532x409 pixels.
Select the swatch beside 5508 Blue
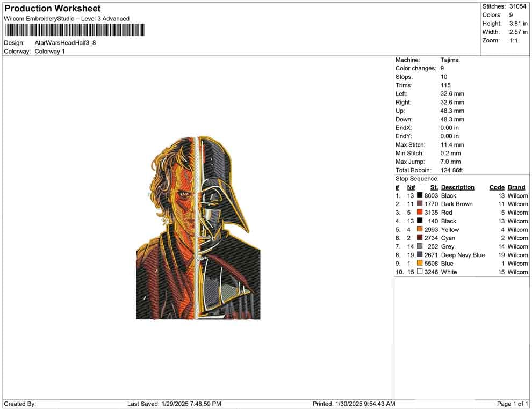point(420,263)
